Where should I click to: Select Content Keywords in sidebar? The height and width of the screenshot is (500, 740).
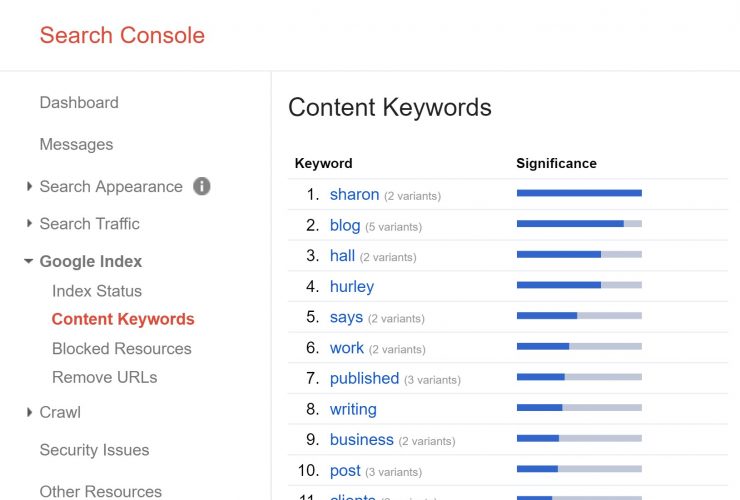pos(123,320)
